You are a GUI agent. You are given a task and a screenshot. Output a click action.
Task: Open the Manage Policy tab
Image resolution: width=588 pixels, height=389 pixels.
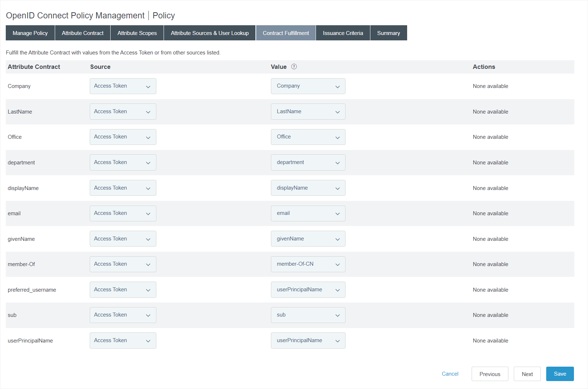coord(30,33)
